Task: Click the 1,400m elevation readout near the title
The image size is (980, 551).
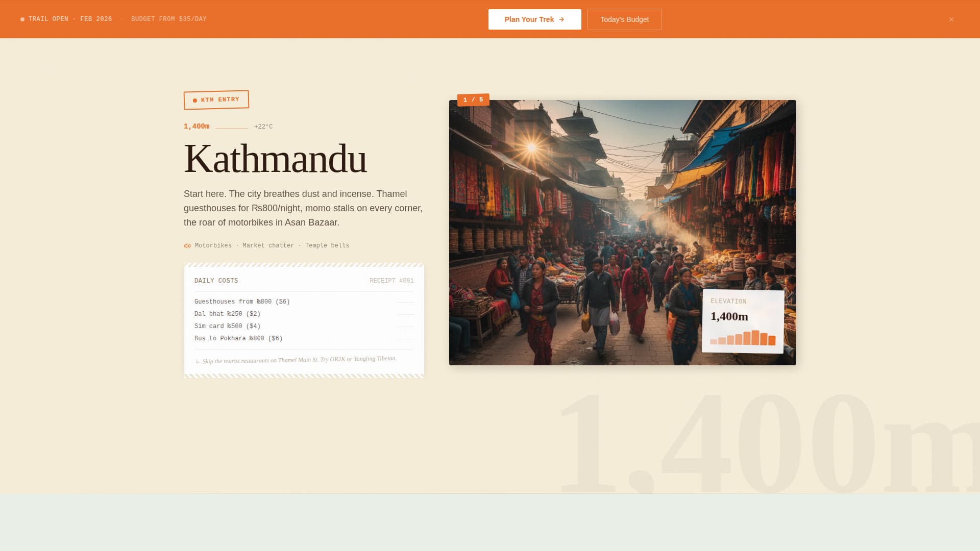Action: [197, 126]
